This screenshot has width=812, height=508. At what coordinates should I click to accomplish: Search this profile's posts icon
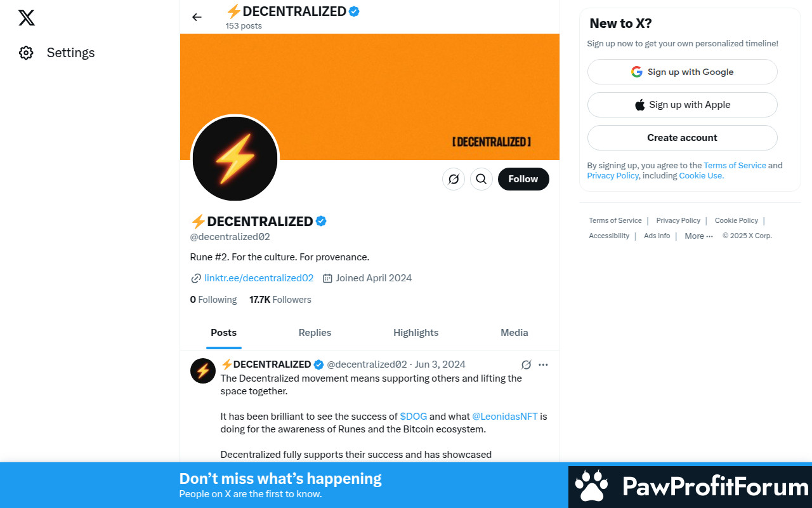[x=481, y=179]
